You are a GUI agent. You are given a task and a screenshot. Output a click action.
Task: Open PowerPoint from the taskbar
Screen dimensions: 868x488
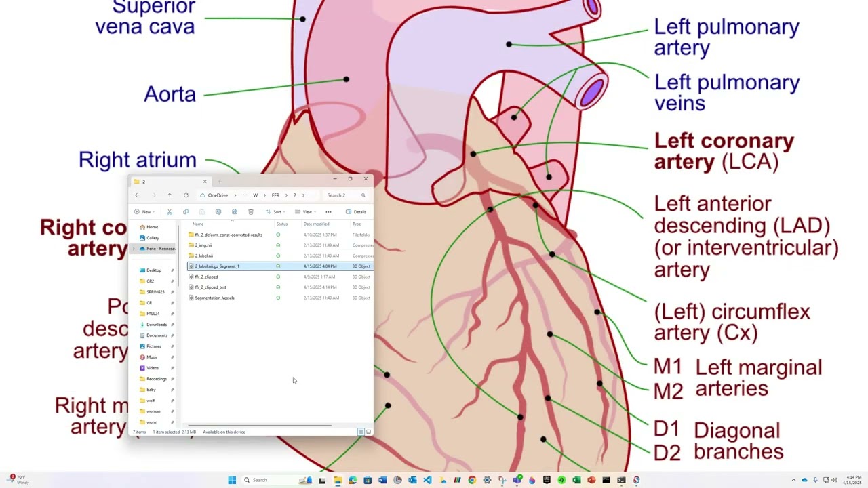[591, 480]
